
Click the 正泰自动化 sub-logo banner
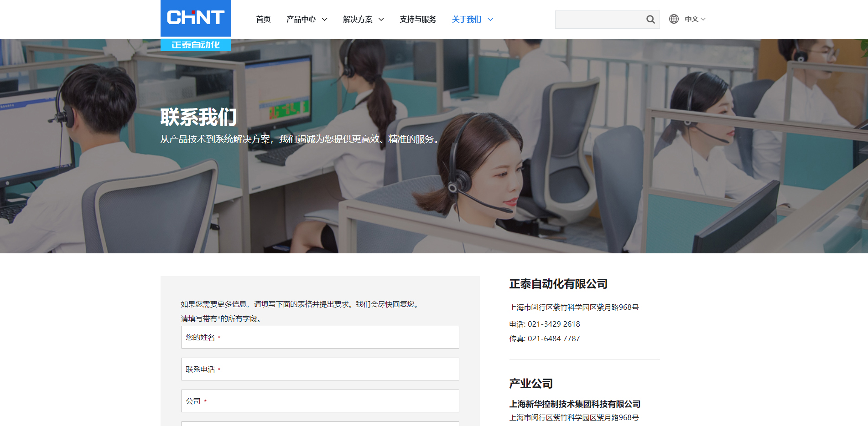(196, 45)
